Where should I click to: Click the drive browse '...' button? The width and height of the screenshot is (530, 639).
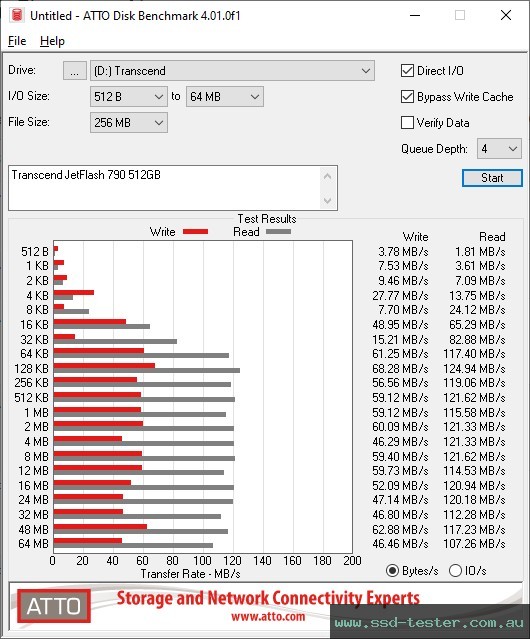[75, 71]
